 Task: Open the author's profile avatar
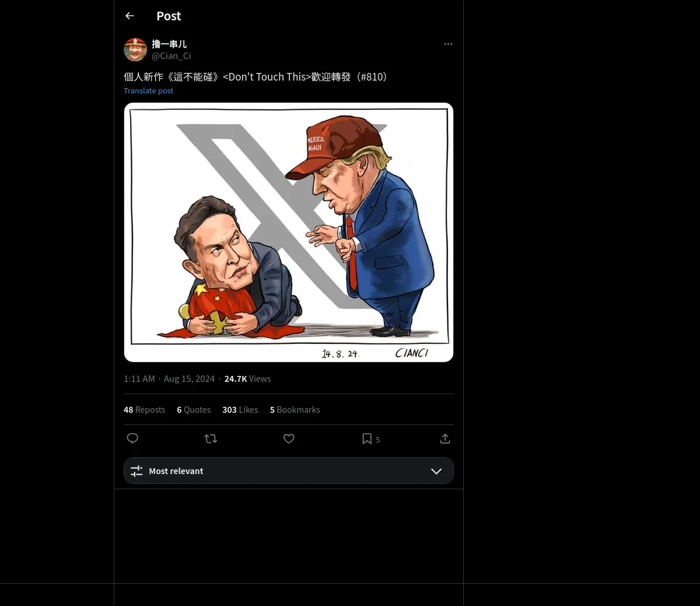coord(135,50)
